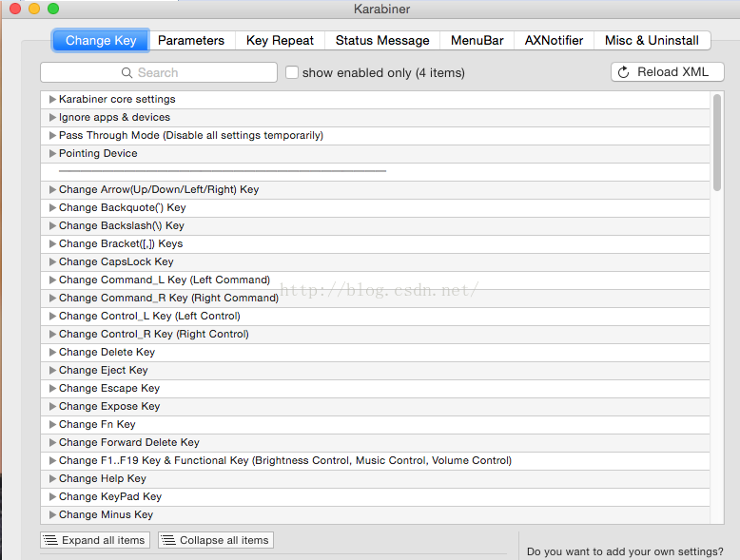Expand Change CapsLock Key section
Screen dimensions: 740x560
(x=53, y=261)
